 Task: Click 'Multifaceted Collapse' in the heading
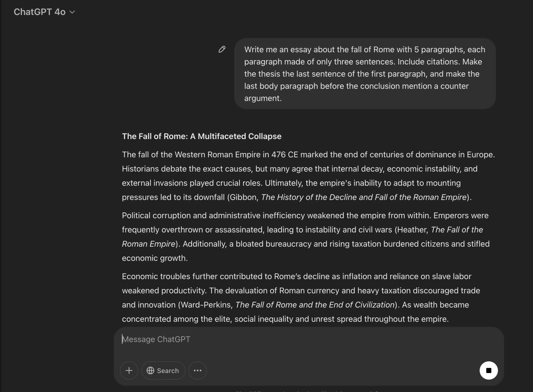239,136
